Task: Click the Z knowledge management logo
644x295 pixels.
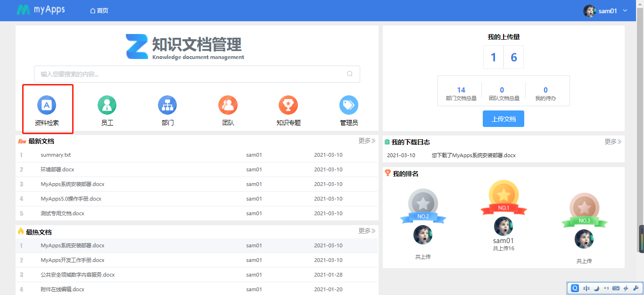Action: tap(137, 46)
